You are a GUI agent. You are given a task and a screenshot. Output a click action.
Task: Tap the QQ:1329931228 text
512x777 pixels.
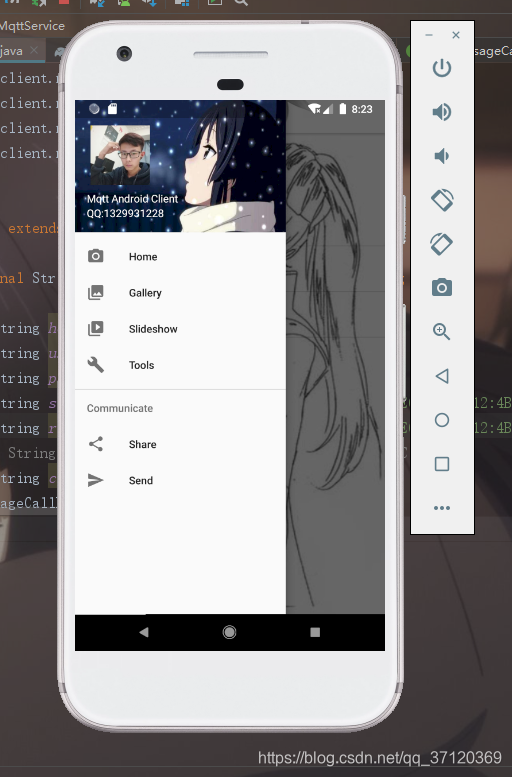tap(125, 214)
